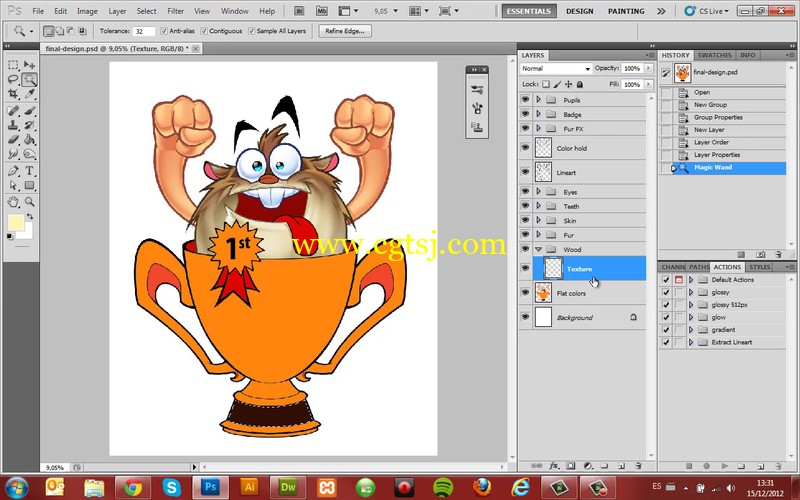Hide the Flat colors layer
The width and height of the screenshot is (800, 500).
click(525, 292)
